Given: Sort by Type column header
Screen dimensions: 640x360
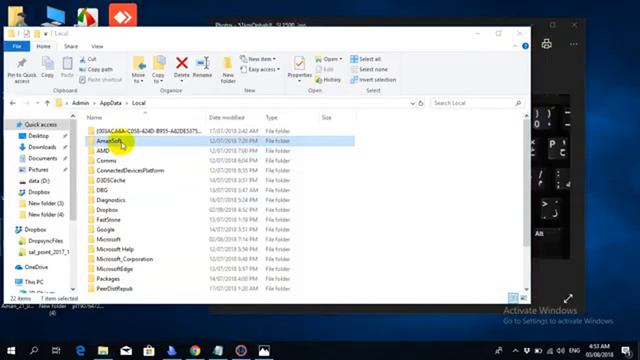Looking at the screenshot, I should tap(271, 118).
